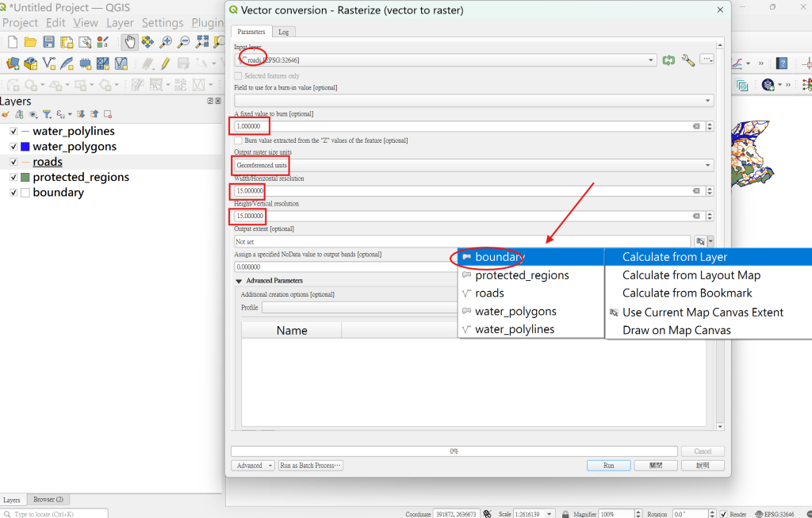Uncheck the roads layer visibility box
The image size is (812, 518).
(13, 162)
